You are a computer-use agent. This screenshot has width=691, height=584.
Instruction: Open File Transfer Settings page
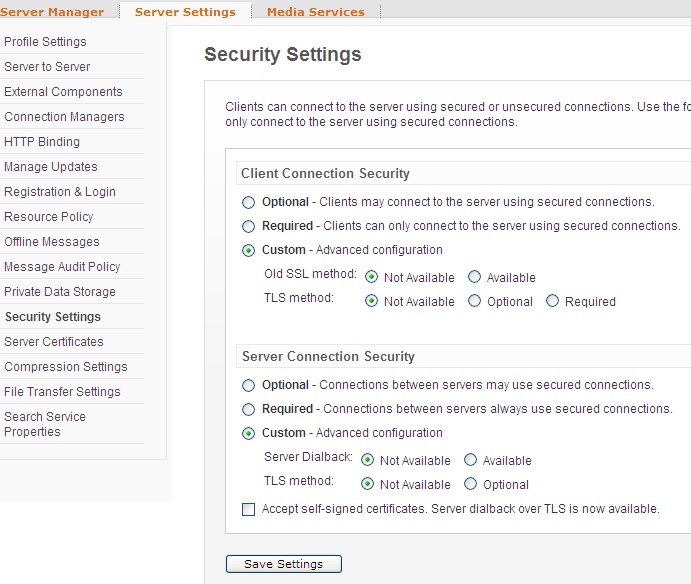pos(62,391)
